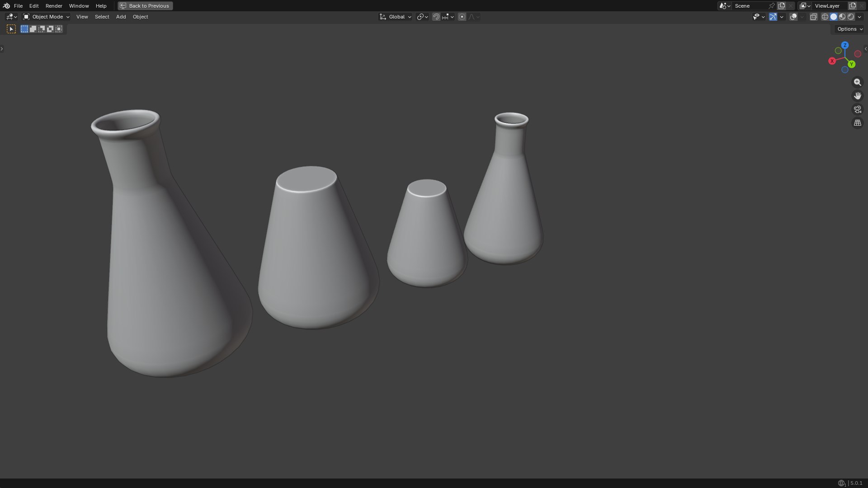Open the Help menu
This screenshot has width=868, height=488.
(101, 6)
